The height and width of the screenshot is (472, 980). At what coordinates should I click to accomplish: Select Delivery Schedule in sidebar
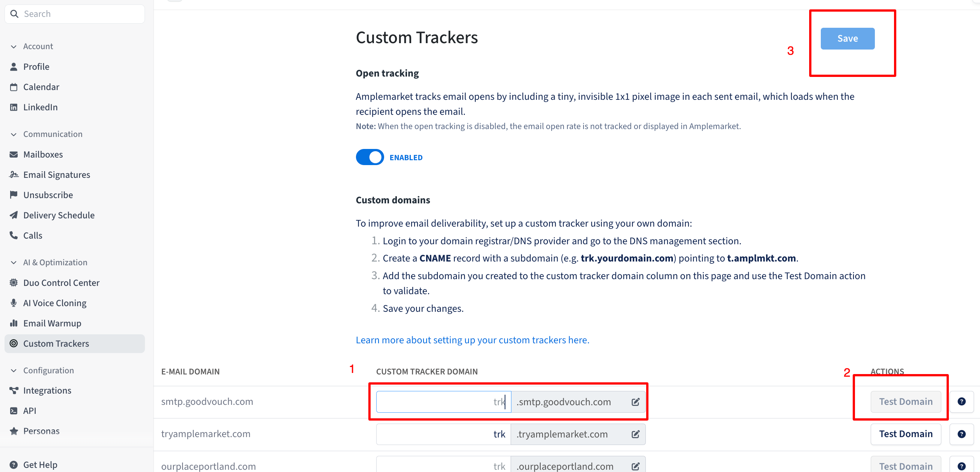(59, 215)
